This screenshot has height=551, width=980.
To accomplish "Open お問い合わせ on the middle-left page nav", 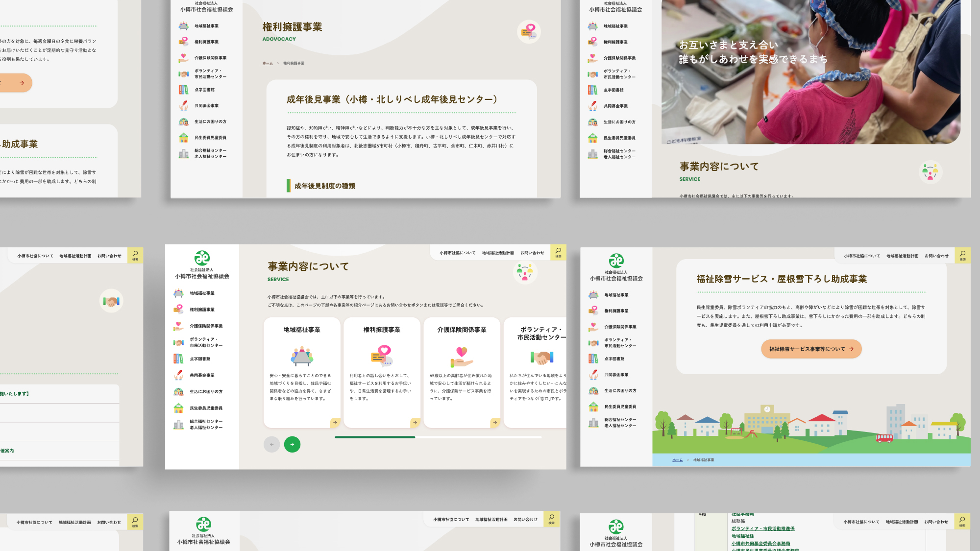I will coord(109,256).
